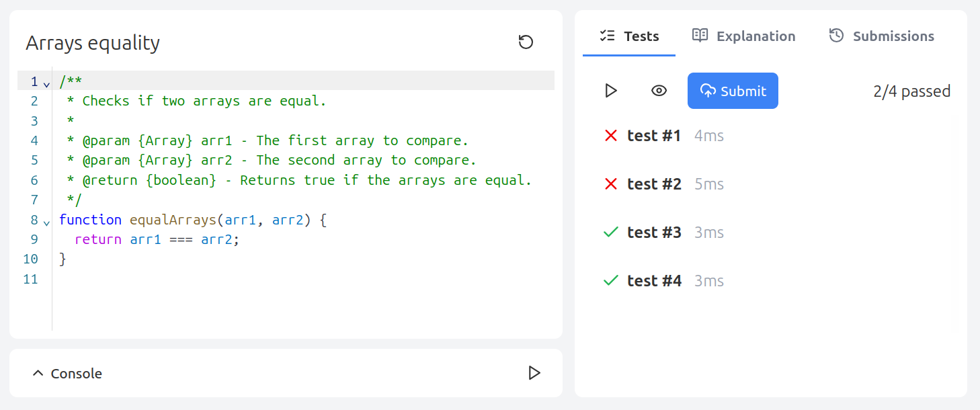Collapse the comment block fold arrow on line 1
The height and width of the screenshot is (410, 980).
(46, 84)
